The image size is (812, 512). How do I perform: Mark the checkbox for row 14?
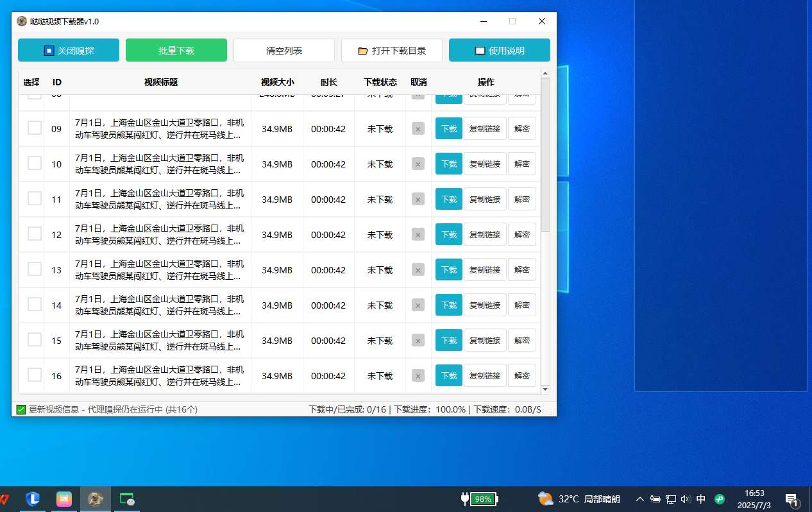(x=35, y=304)
